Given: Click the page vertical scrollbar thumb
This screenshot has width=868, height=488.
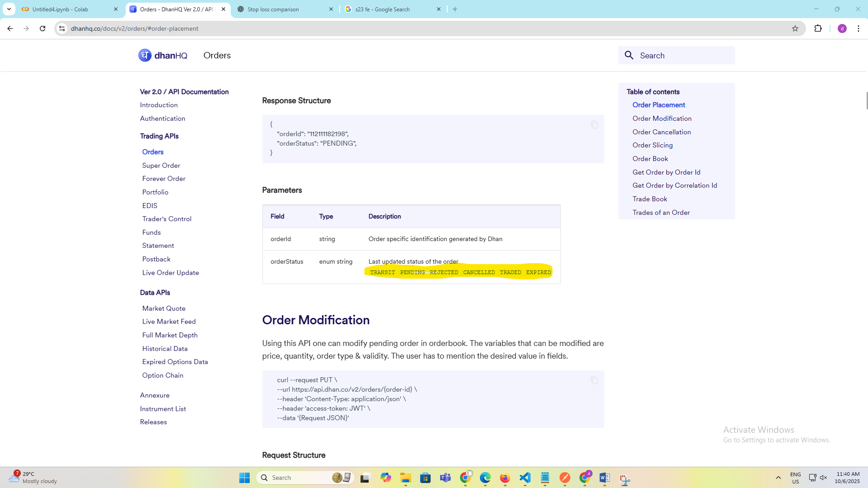Looking at the screenshot, I should tap(866, 100).
